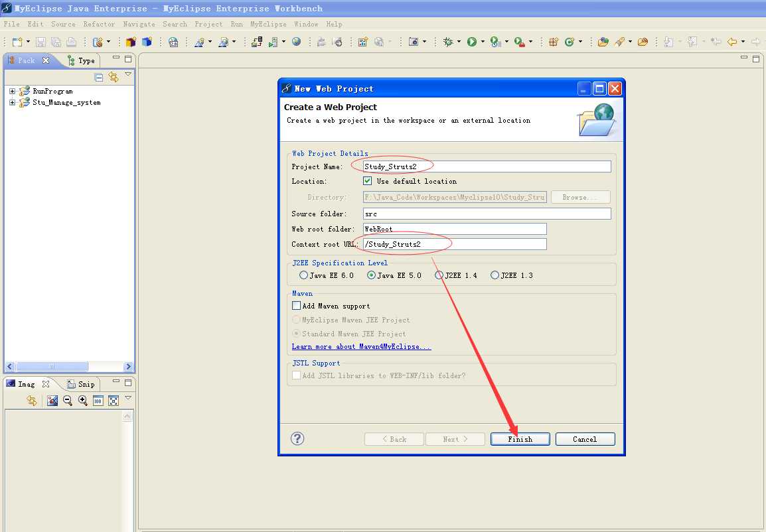Click the Debug bug icon
Screen dimensions: 766x532
[448, 42]
